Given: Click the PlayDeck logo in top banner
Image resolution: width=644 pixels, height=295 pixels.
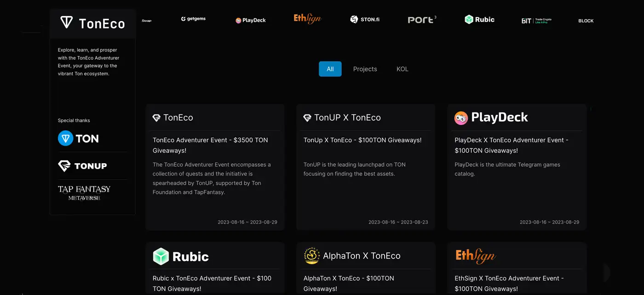Looking at the screenshot, I should (x=251, y=20).
